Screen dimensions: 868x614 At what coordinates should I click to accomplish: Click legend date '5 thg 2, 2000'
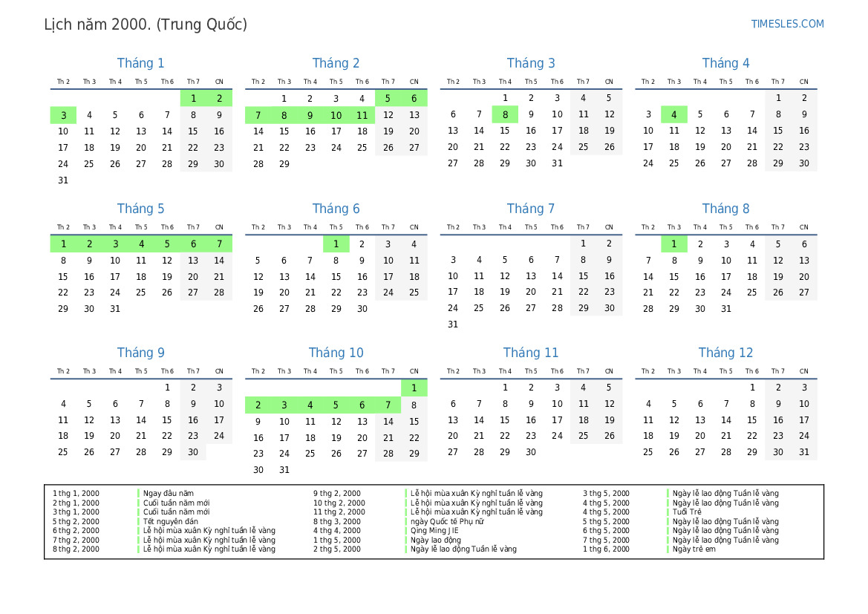[76, 521]
